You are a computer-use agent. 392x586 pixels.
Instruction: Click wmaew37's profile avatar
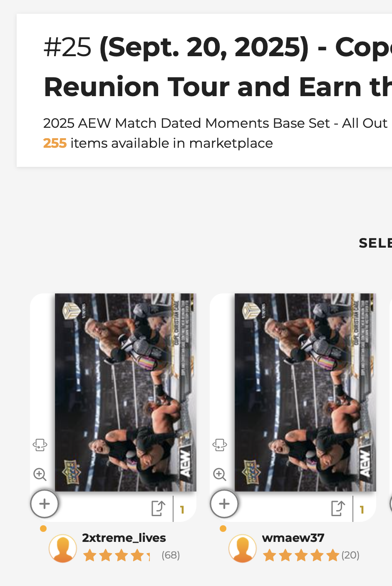(243, 548)
